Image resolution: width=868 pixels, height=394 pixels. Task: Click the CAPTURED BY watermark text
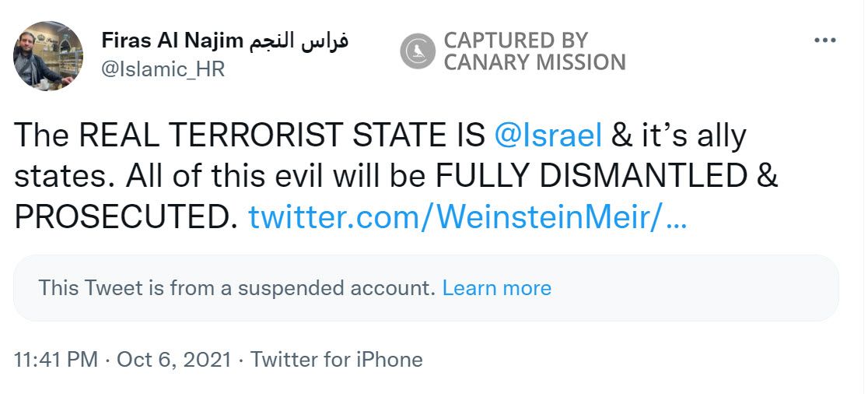516,40
